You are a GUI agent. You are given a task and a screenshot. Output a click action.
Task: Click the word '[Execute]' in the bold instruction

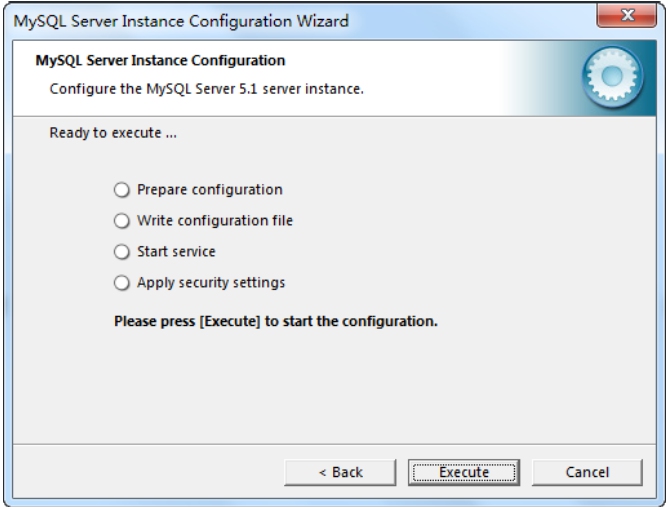pos(230,321)
